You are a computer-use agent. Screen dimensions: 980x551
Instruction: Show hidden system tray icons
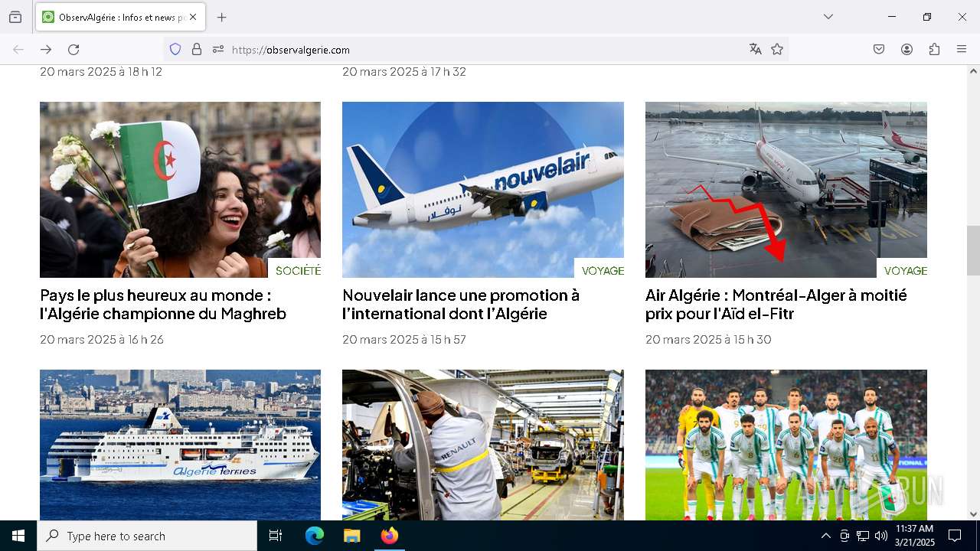825,536
